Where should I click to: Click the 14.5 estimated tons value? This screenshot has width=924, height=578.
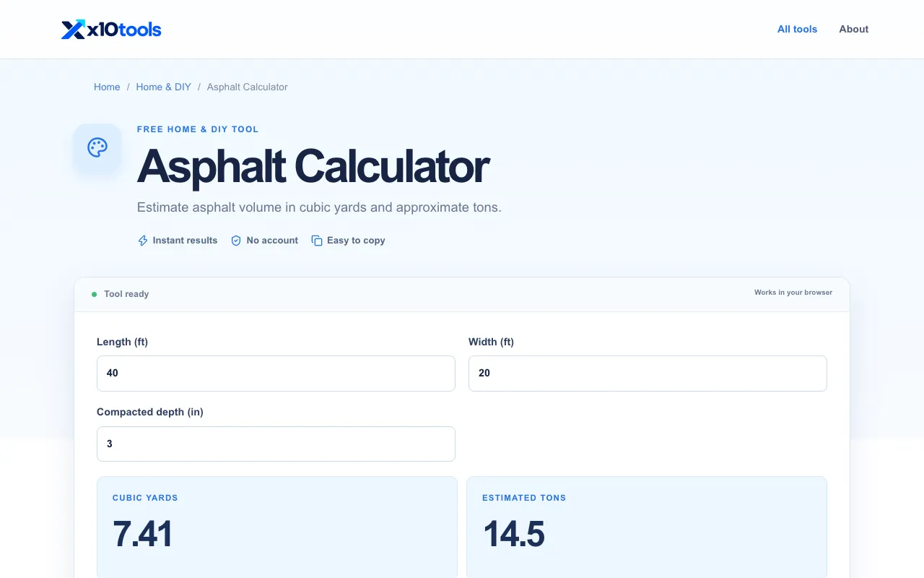pos(514,535)
